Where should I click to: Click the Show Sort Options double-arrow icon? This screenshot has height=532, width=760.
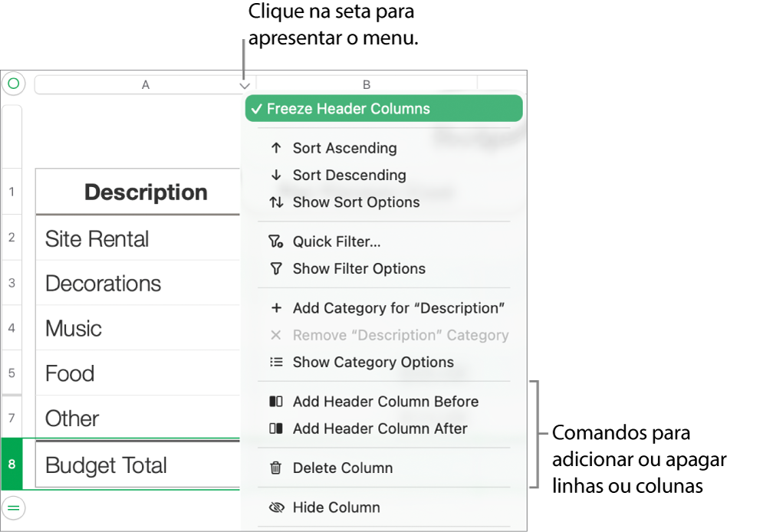point(277,202)
